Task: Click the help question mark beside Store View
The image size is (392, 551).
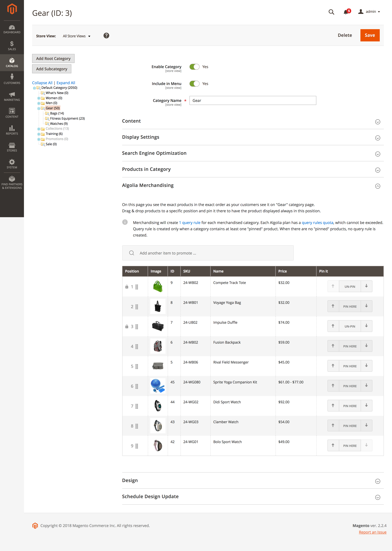Action: 106,36
